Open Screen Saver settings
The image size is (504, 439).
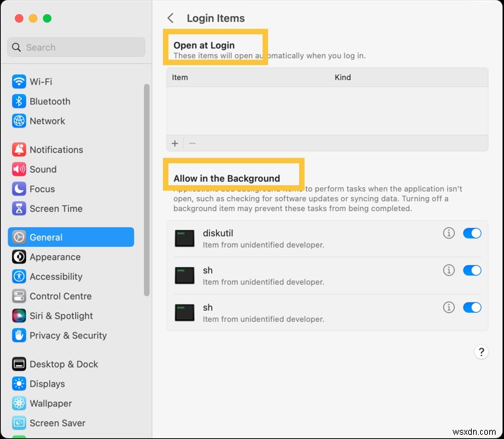71,423
